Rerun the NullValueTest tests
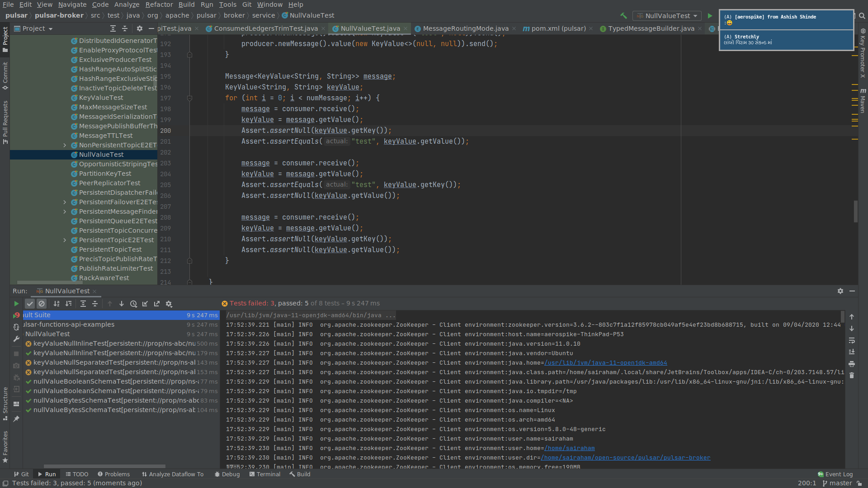The width and height of the screenshot is (868, 488). (16, 304)
